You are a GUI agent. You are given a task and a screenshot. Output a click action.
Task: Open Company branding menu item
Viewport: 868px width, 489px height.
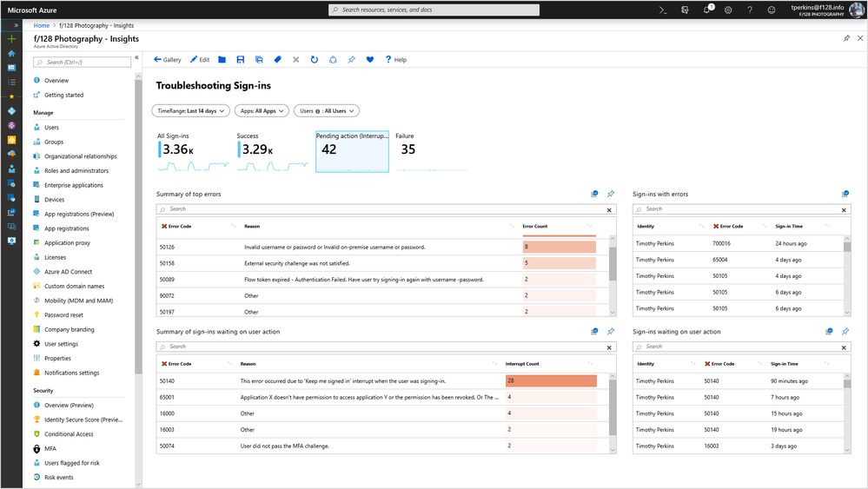[70, 329]
